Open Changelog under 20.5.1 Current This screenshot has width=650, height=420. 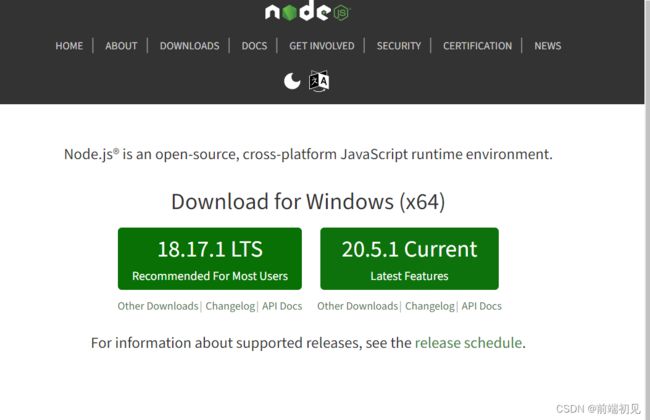point(430,306)
